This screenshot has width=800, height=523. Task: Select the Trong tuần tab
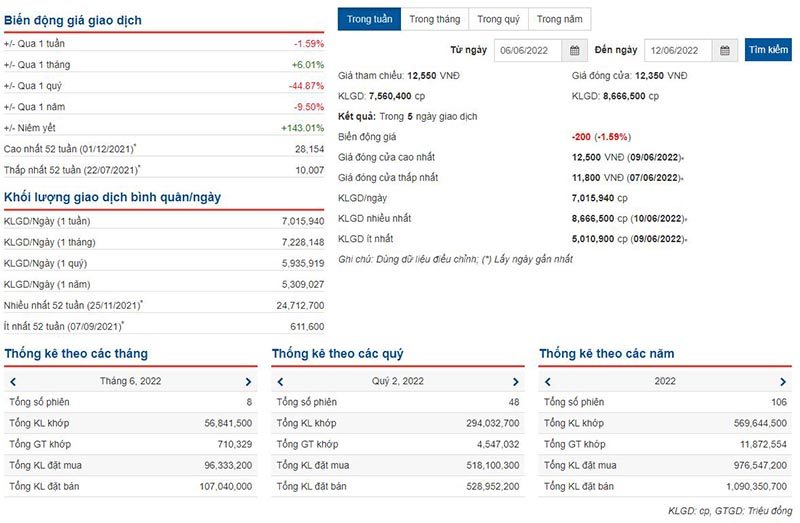click(x=369, y=19)
